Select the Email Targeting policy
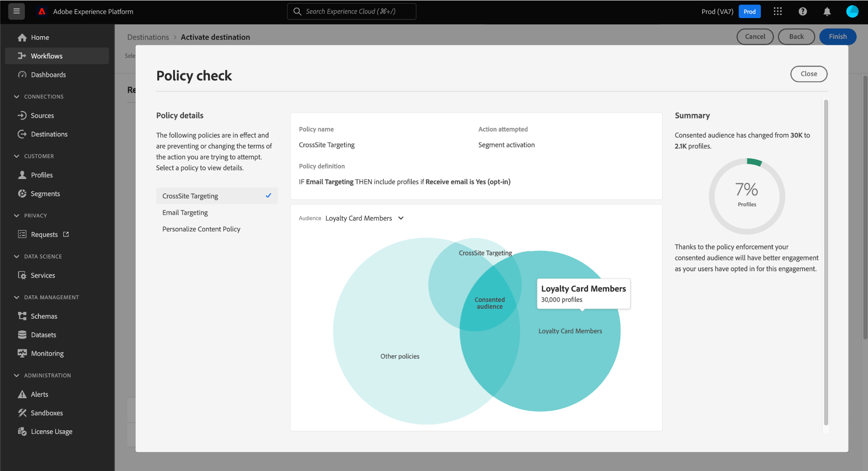The height and width of the screenshot is (471, 868). [217, 212]
